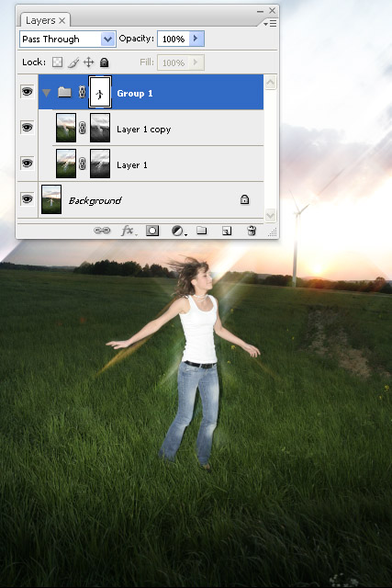Click the Fill 100% input field
Viewport: 392px width, 588px height.
[x=174, y=62]
